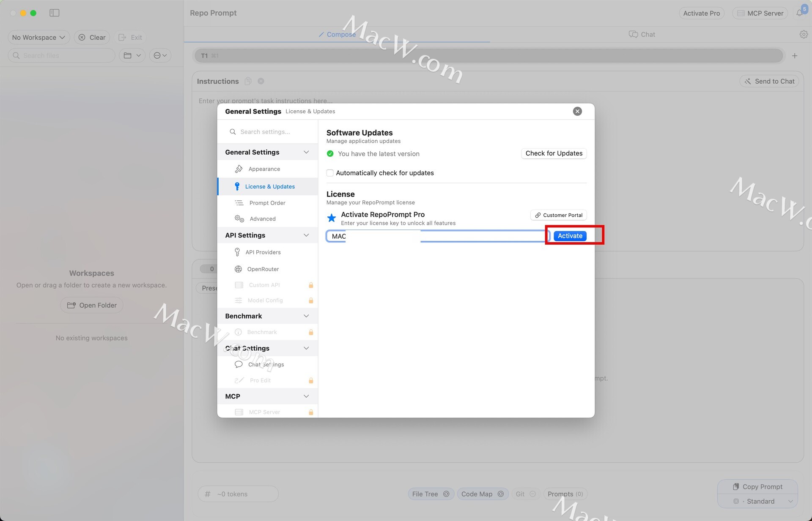The width and height of the screenshot is (812, 521).
Task: Collapse the General Settings section
Action: coord(306,152)
